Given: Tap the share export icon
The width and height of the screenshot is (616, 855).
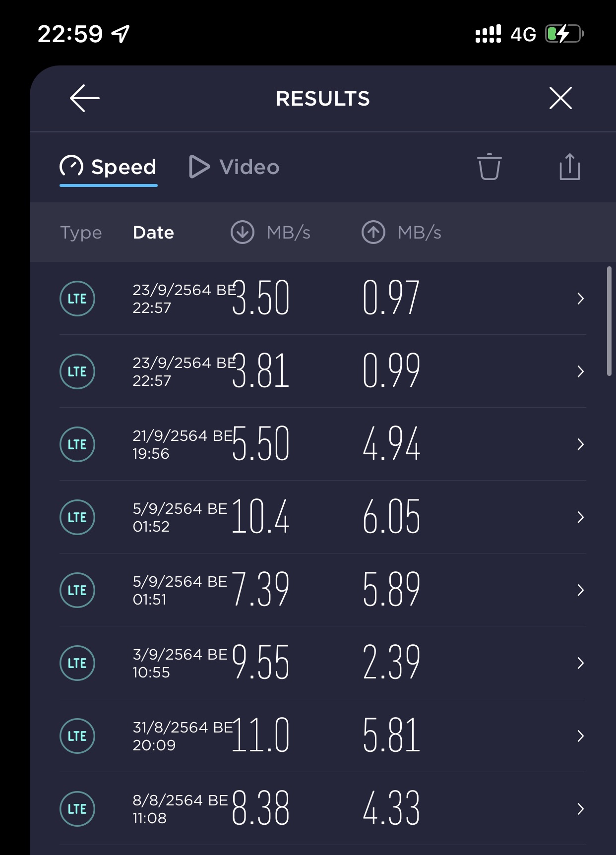Looking at the screenshot, I should (569, 167).
